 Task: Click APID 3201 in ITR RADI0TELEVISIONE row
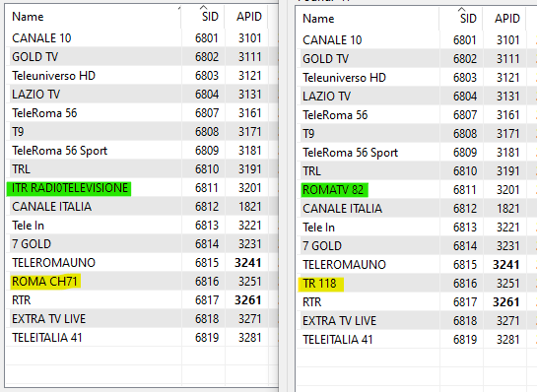[x=250, y=188]
